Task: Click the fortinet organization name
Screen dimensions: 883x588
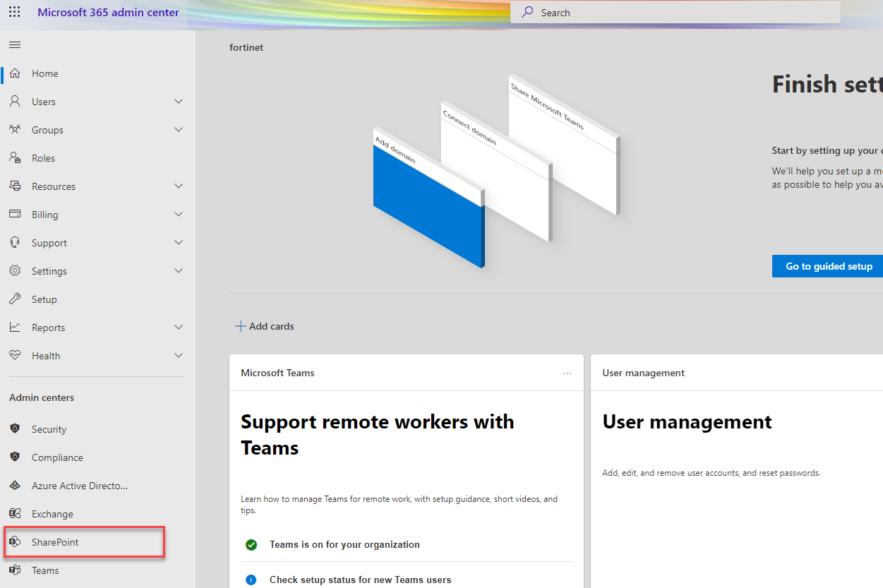Action: [x=246, y=48]
